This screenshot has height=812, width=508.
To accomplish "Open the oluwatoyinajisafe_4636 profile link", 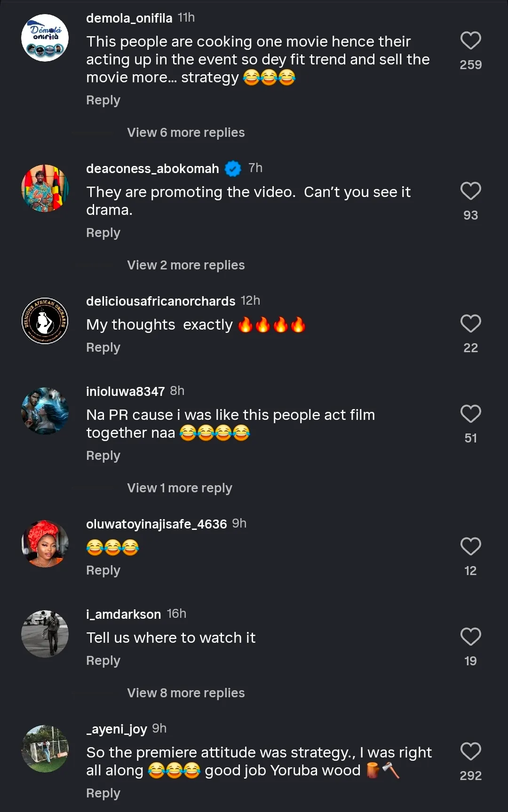I will pyautogui.click(x=156, y=524).
